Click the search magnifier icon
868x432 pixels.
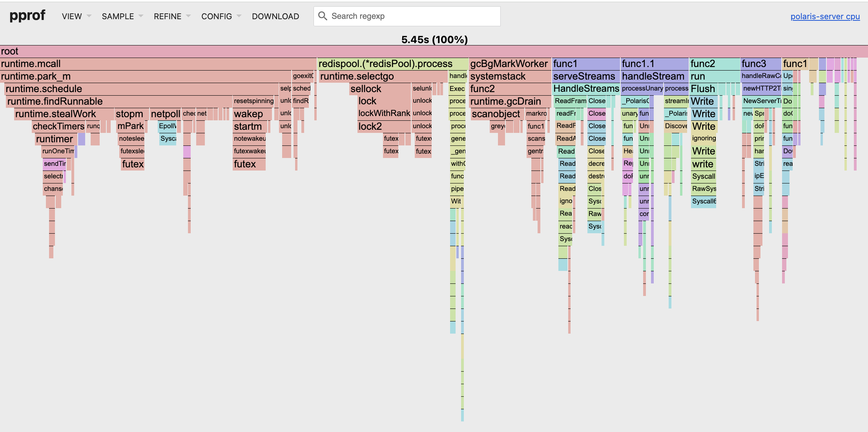click(323, 16)
